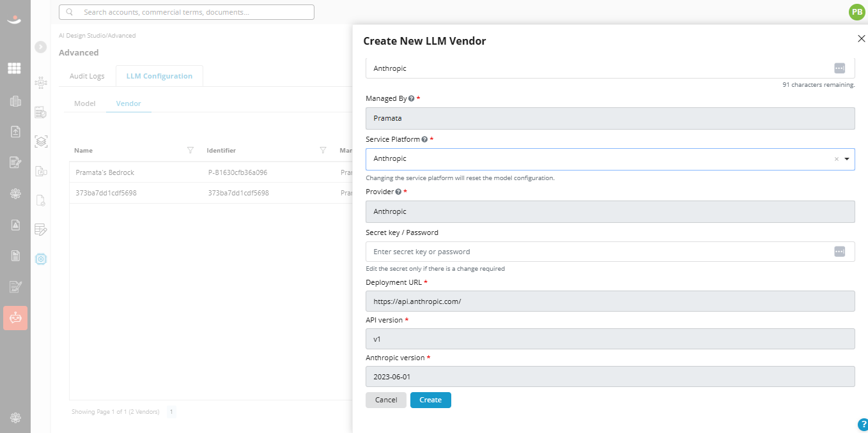The width and height of the screenshot is (868, 433).
Task: Expand the secondary sidebar with arrow icon
Action: [x=41, y=47]
